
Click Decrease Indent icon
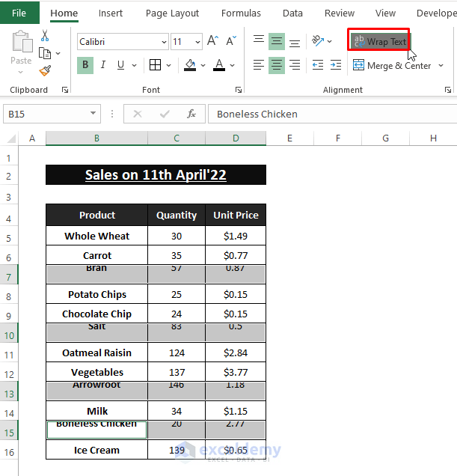click(318, 65)
